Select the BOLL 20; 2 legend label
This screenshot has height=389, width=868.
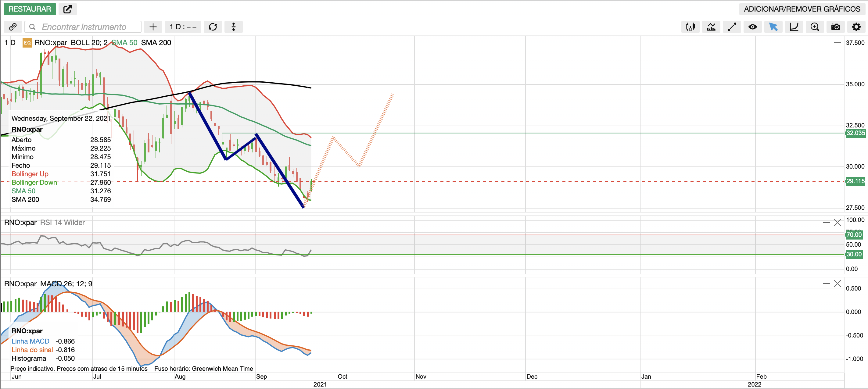[89, 43]
